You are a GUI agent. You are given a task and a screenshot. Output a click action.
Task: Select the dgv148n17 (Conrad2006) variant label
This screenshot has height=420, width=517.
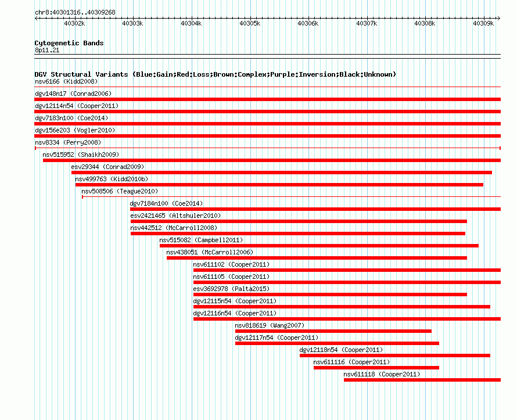73,94
